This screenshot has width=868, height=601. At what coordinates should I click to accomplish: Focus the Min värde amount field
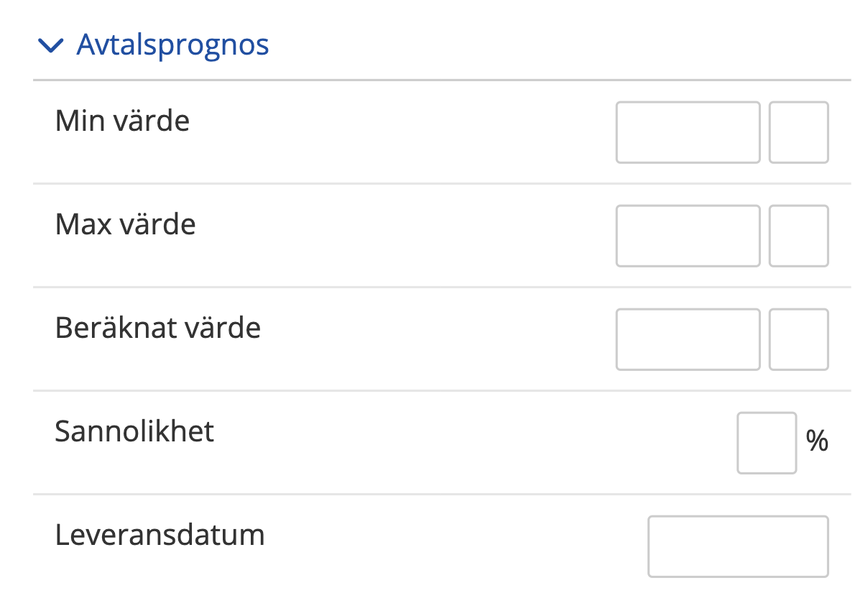click(688, 132)
